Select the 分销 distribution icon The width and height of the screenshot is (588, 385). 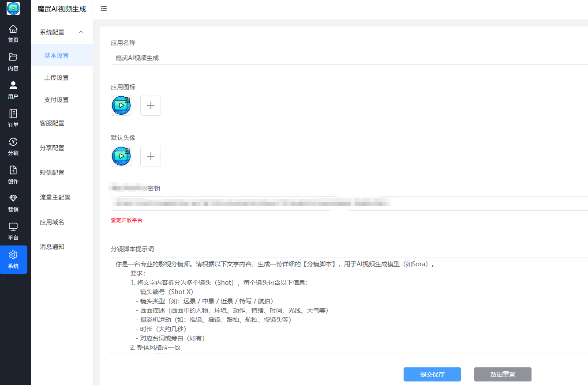[13, 142]
